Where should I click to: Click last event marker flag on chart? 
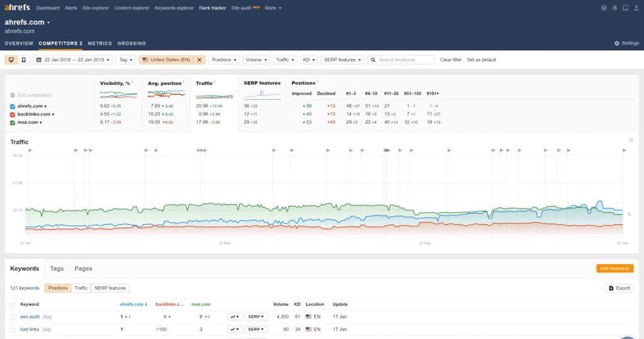pos(624,151)
